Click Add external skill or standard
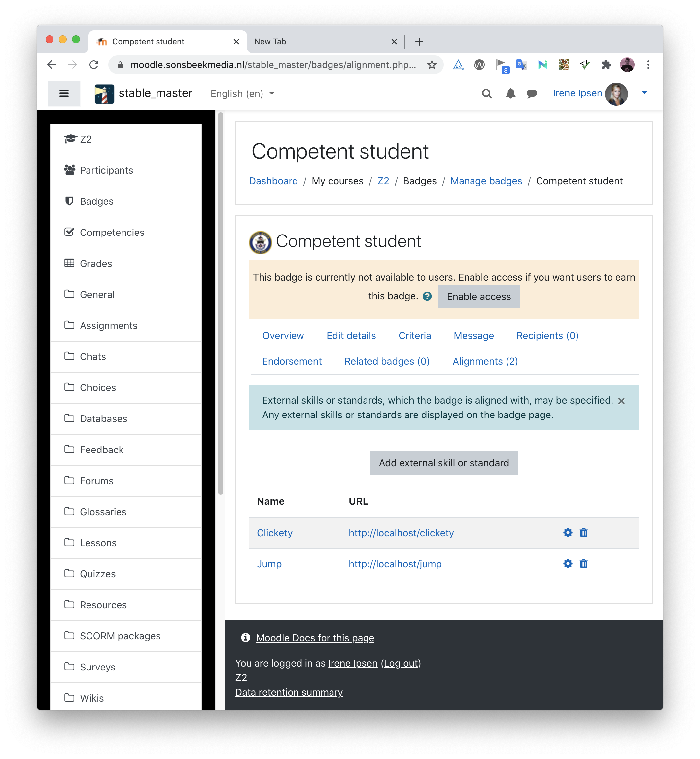Screen dimensions: 700x759 click(444, 463)
